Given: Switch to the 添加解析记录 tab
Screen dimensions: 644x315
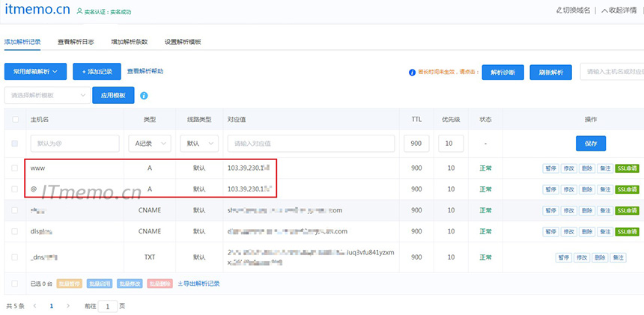Looking at the screenshot, I should 22,42.
